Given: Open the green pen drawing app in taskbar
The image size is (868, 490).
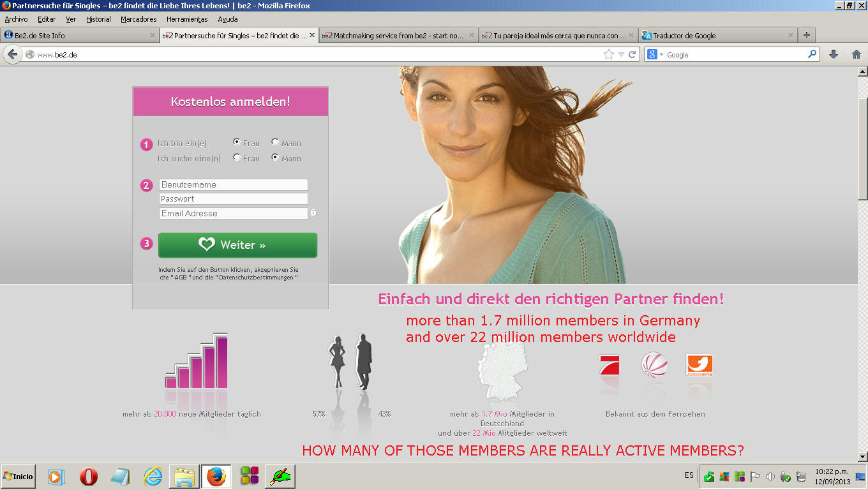Looking at the screenshot, I should [x=280, y=477].
